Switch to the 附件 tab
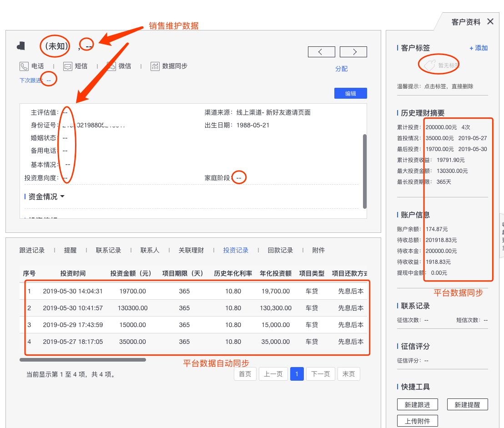504x428 pixels. pos(318,250)
